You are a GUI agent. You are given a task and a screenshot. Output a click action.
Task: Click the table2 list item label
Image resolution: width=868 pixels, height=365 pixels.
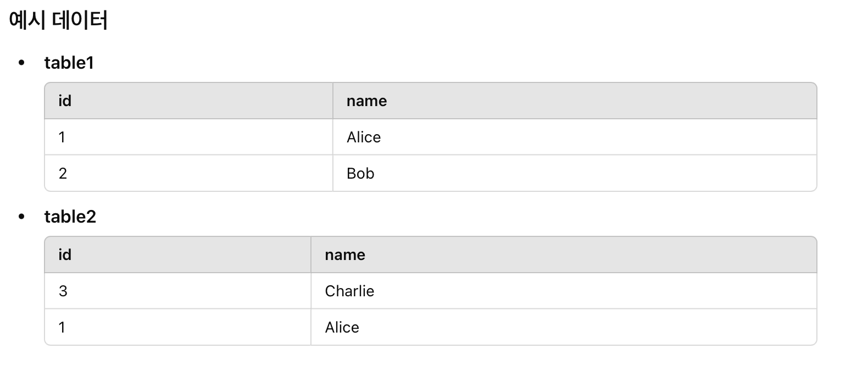70,217
